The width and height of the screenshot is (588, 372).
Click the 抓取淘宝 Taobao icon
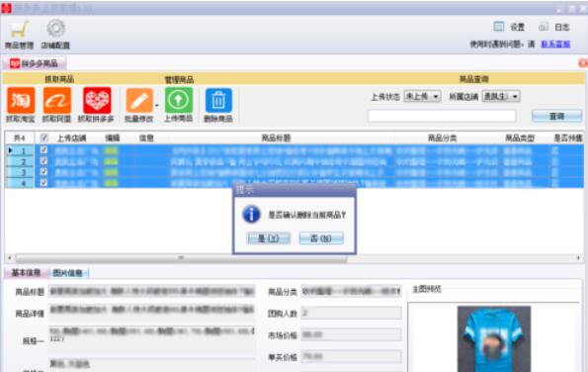(x=21, y=100)
